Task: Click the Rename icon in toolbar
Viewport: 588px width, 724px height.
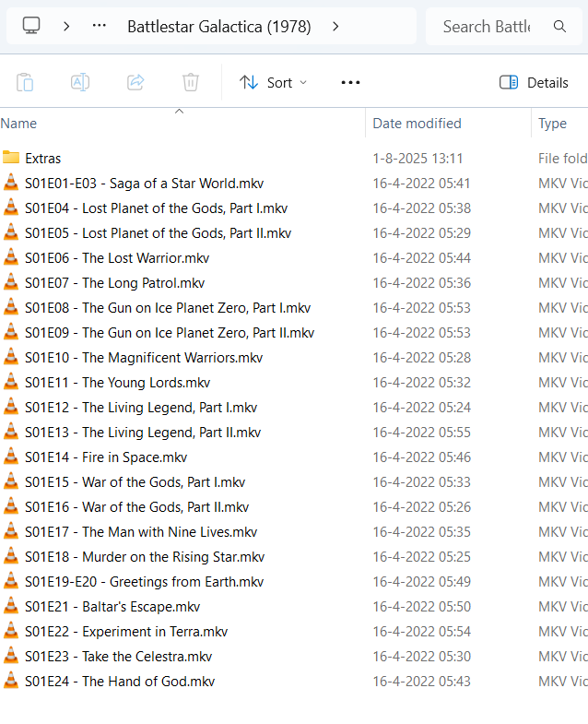Action: tap(80, 82)
